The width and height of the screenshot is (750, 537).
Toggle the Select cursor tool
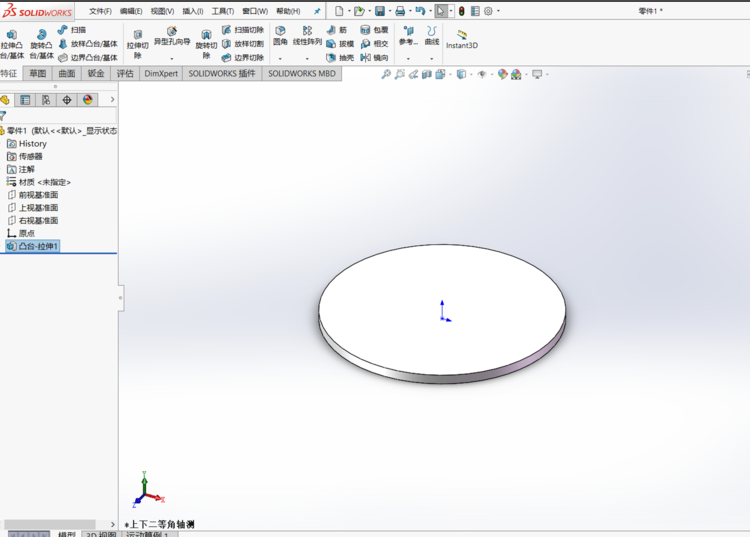(x=441, y=11)
